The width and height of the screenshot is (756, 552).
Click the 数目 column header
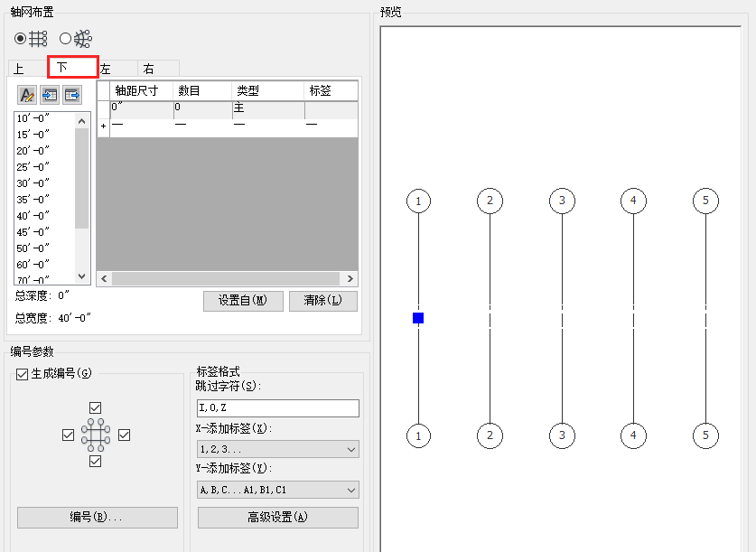tap(202, 90)
